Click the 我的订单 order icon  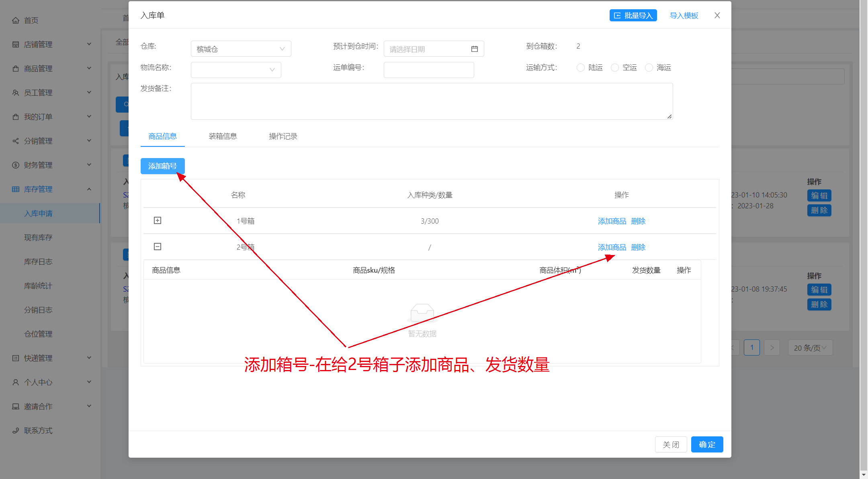pyautogui.click(x=16, y=117)
